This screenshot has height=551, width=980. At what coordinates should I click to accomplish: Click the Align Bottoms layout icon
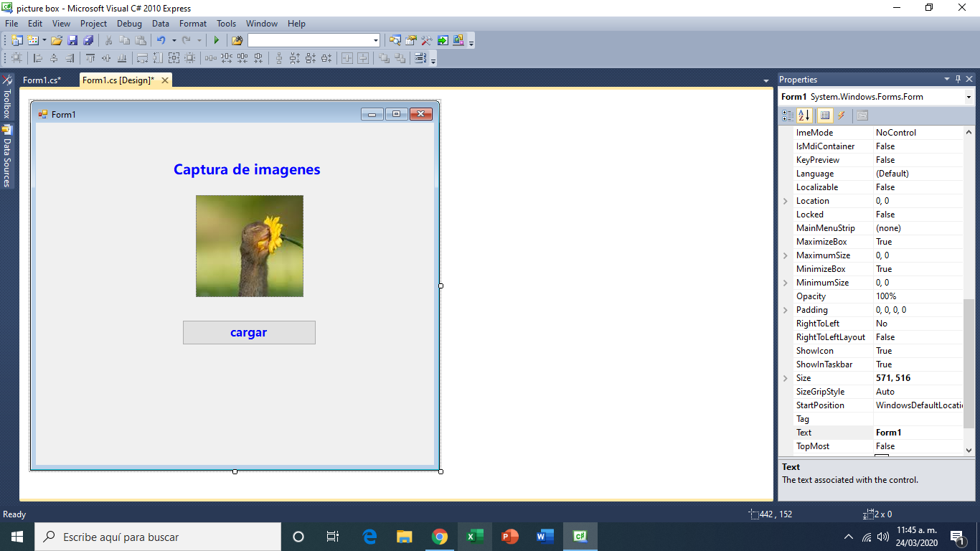122,58
